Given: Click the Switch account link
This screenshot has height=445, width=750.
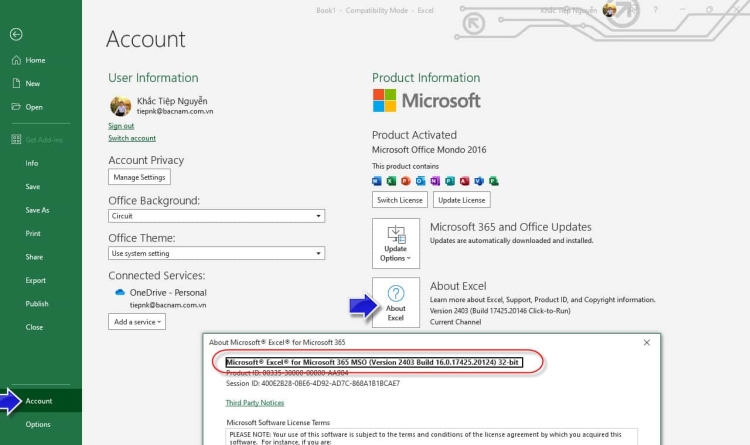Looking at the screenshot, I should 131,138.
